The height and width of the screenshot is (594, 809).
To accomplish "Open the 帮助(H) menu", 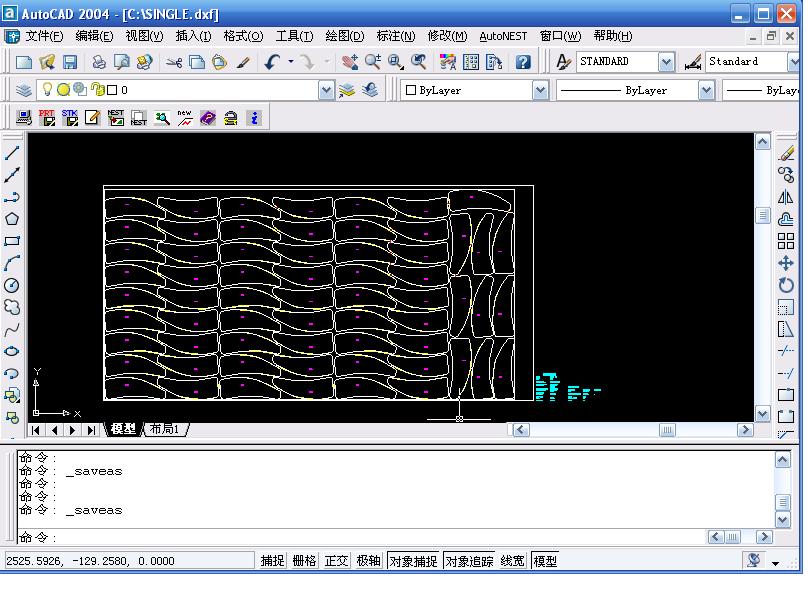I will coord(612,36).
